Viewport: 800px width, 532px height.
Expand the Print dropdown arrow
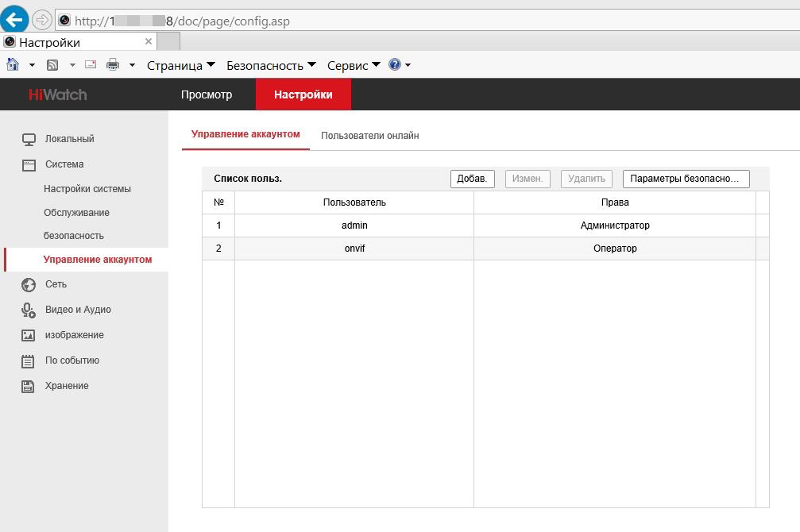coord(132,65)
